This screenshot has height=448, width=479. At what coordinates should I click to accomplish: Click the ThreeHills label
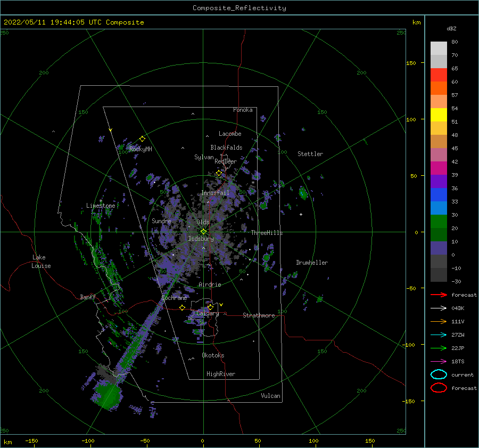click(267, 233)
